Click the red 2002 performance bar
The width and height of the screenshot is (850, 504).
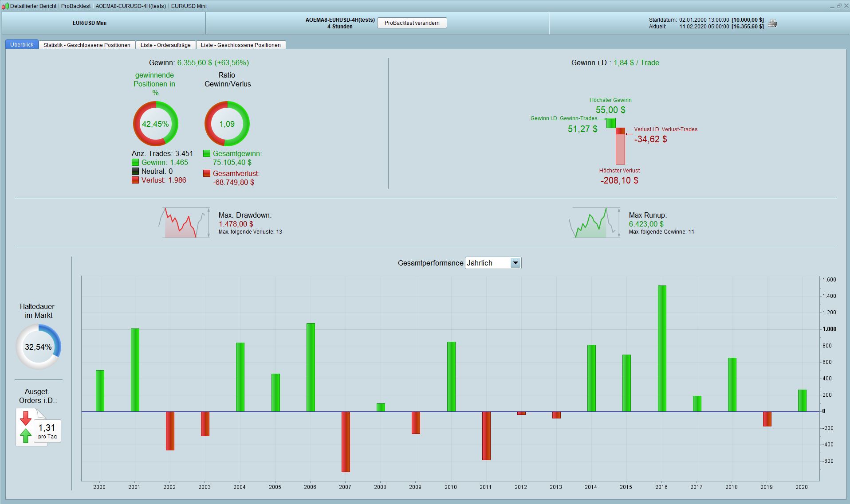coord(170,431)
